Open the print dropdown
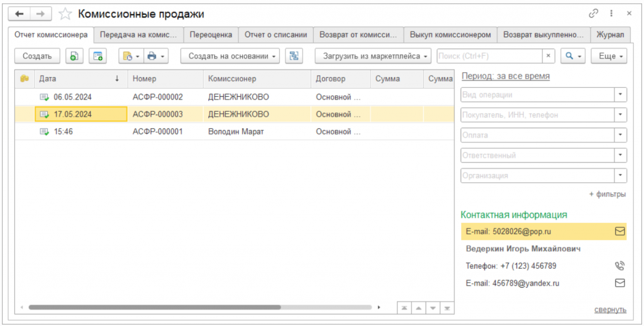This screenshot has height=326, width=644. tap(156, 56)
